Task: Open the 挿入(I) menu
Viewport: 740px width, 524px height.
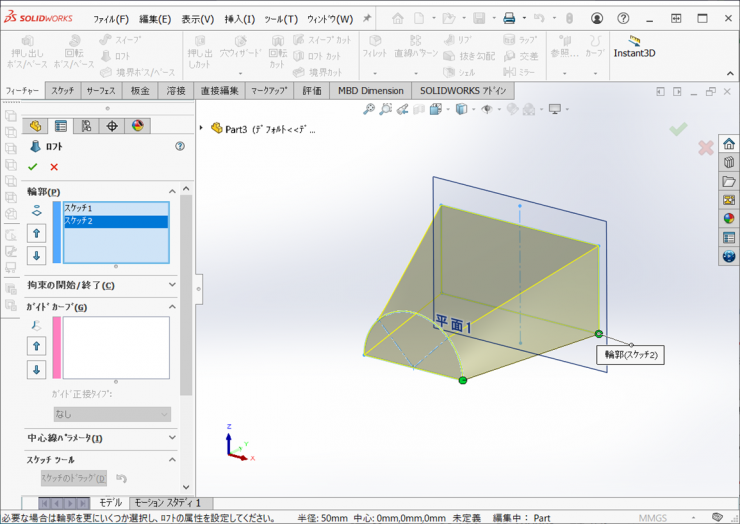Action: tap(239, 19)
